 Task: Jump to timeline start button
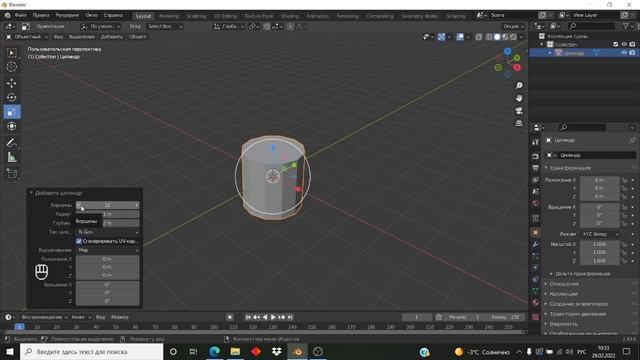tap(248, 317)
